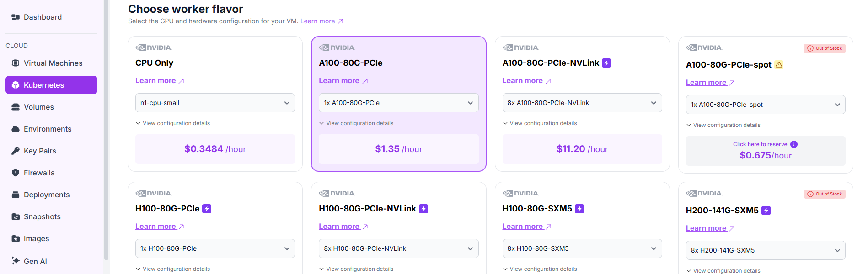Viewport: 868px width, 274px height.
Task: Open the 8x A100-80G-PCIe-NVLink dropdown
Action: [x=582, y=103]
